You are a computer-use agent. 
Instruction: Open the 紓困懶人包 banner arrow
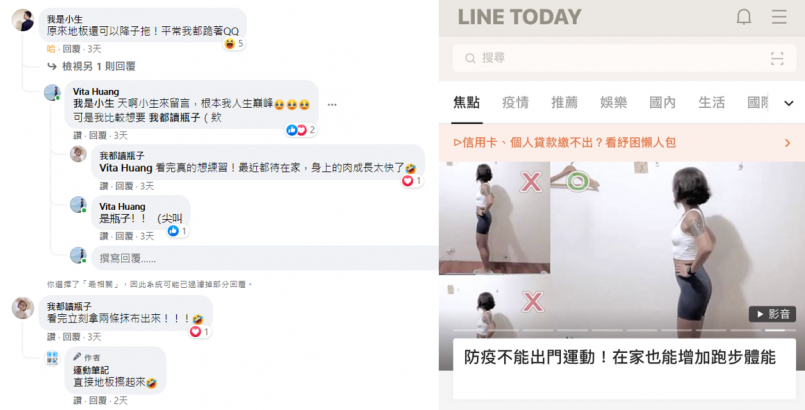788,143
